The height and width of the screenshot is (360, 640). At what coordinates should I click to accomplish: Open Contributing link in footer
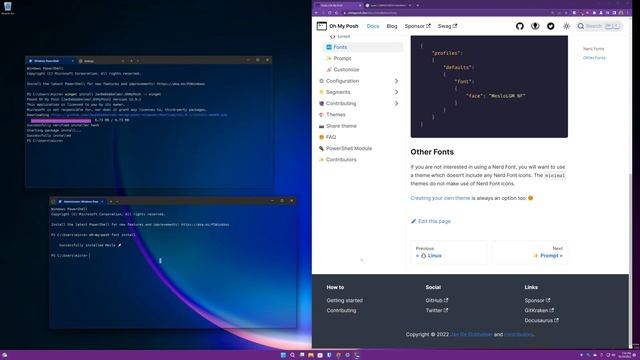pos(341,310)
